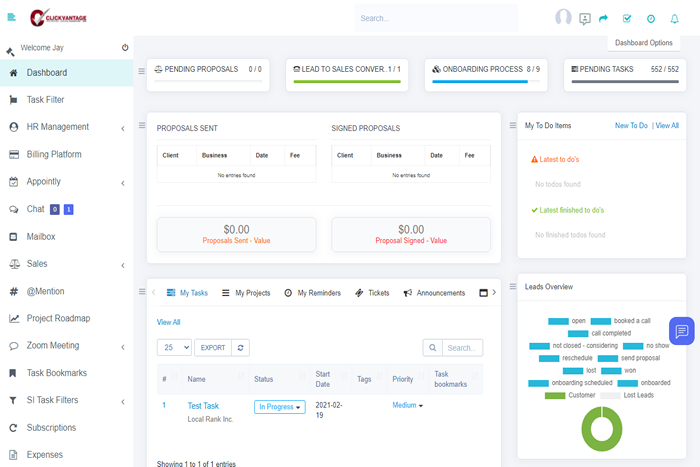
Task: Click the gavel icon beside Welcome Jay
Action: (x=10, y=52)
